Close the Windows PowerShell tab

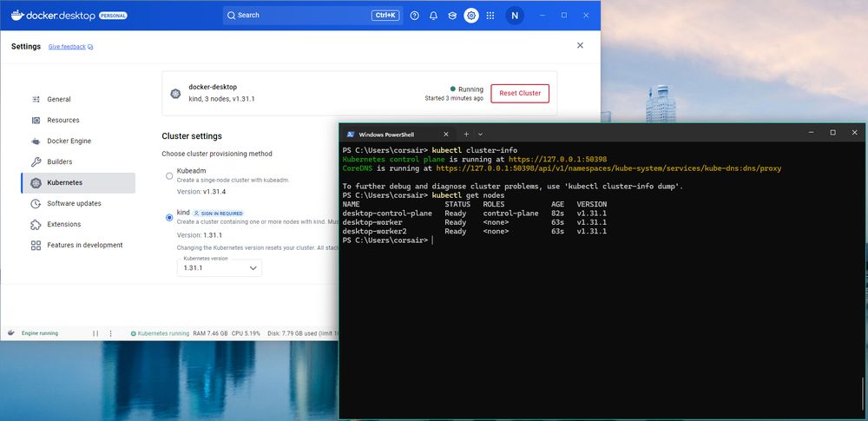point(446,134)
